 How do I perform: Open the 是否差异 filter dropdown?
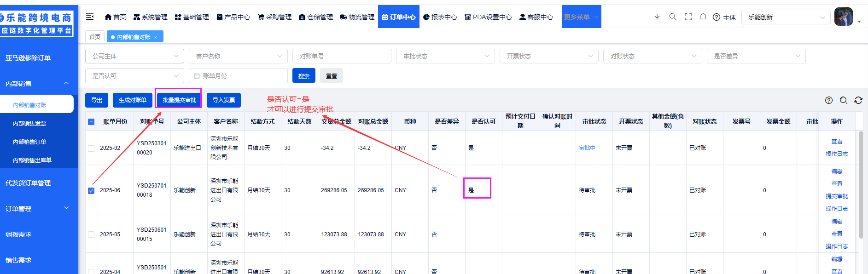(x=756, y=56)
